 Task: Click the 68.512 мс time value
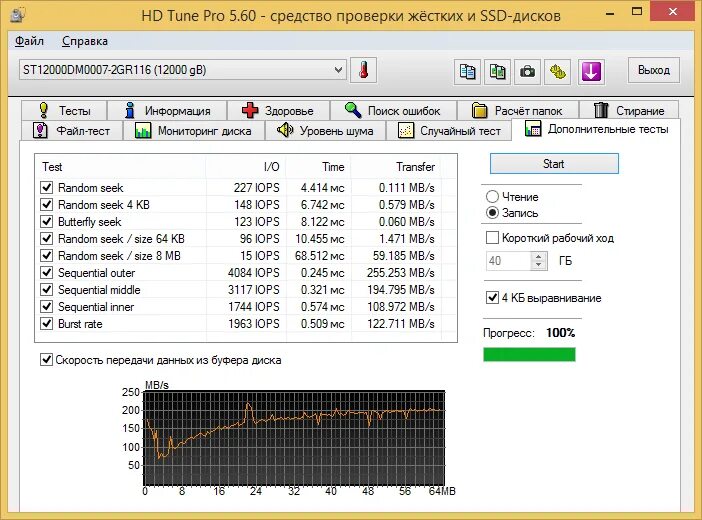[320, 256]
